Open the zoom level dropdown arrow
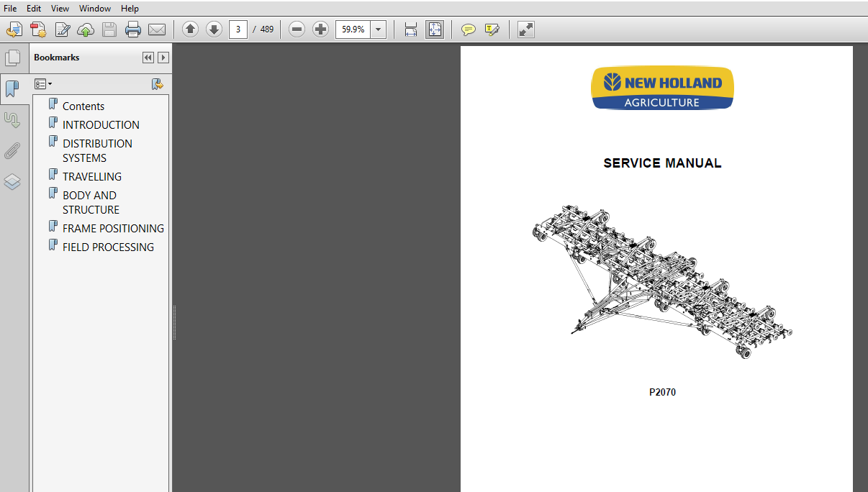The height and width of the screenshot is (492, 868). (379, 29)
